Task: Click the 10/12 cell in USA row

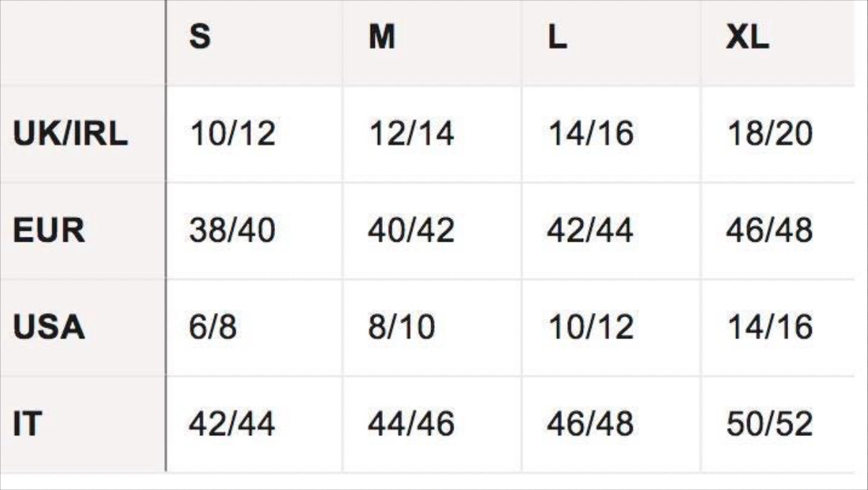Action: tap(591, 327)
